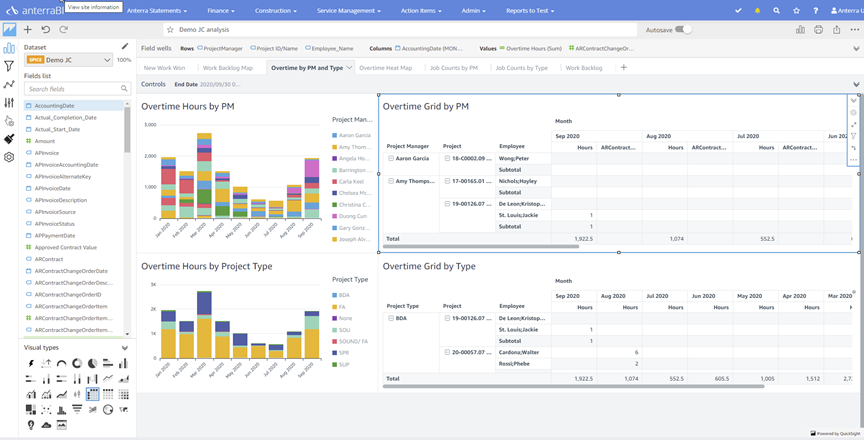
Task: Click the Anterra user account link
Action: click(x=847, y=10)
